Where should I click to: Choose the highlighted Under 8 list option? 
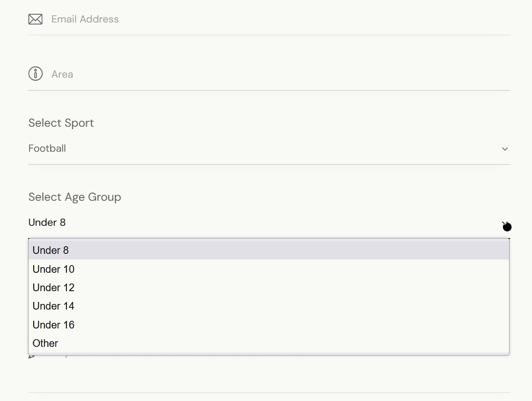pos(51,250)
